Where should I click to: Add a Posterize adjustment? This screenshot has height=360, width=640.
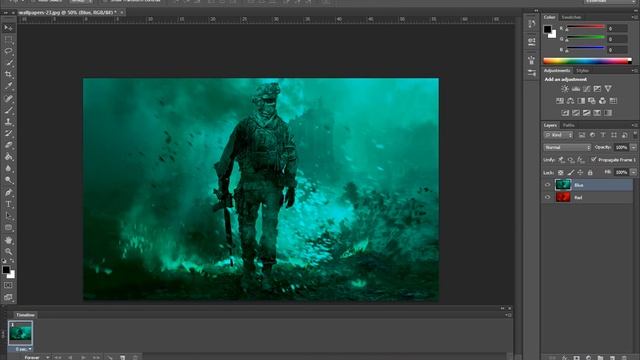pyautogui.click(x=576, y=113)
